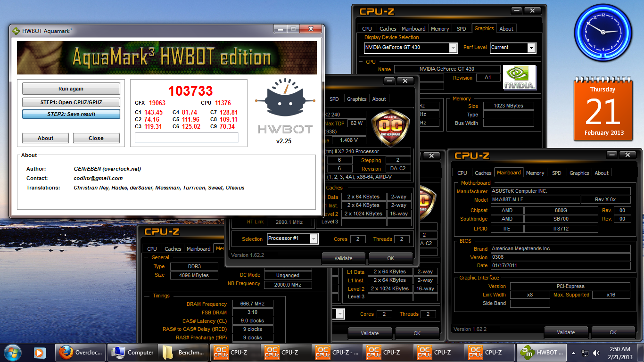The width and height of the screenshot is (644, 362).
Task: Click the total score 103733
Action: (x=190, y=91)
